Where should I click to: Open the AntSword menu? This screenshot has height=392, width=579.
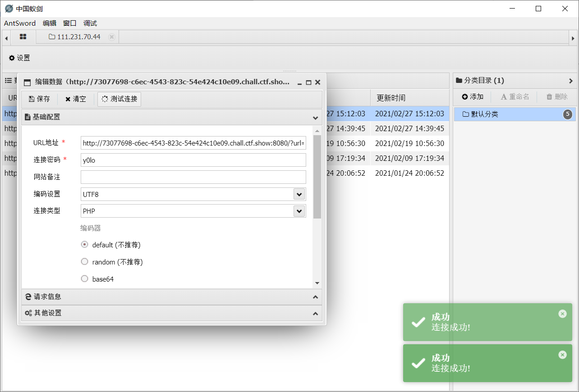pos(20,23)
